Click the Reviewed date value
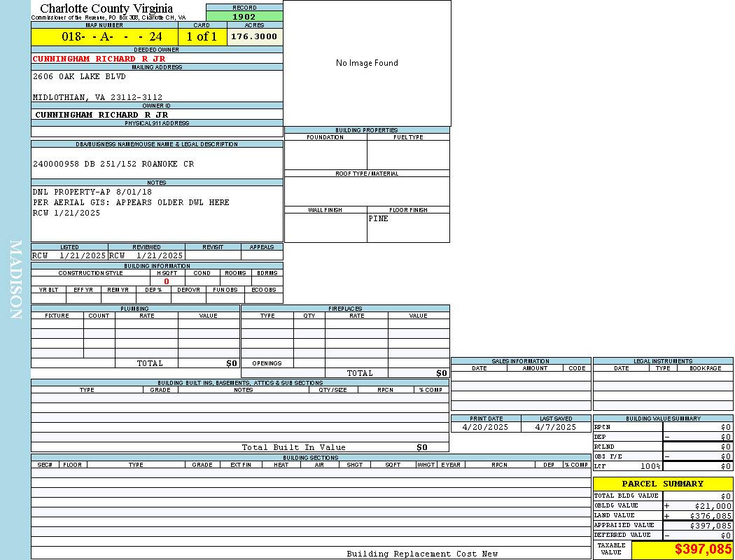The width and height of the screenshot is (735, 560). pyautogui.click(x=146, y=255)
